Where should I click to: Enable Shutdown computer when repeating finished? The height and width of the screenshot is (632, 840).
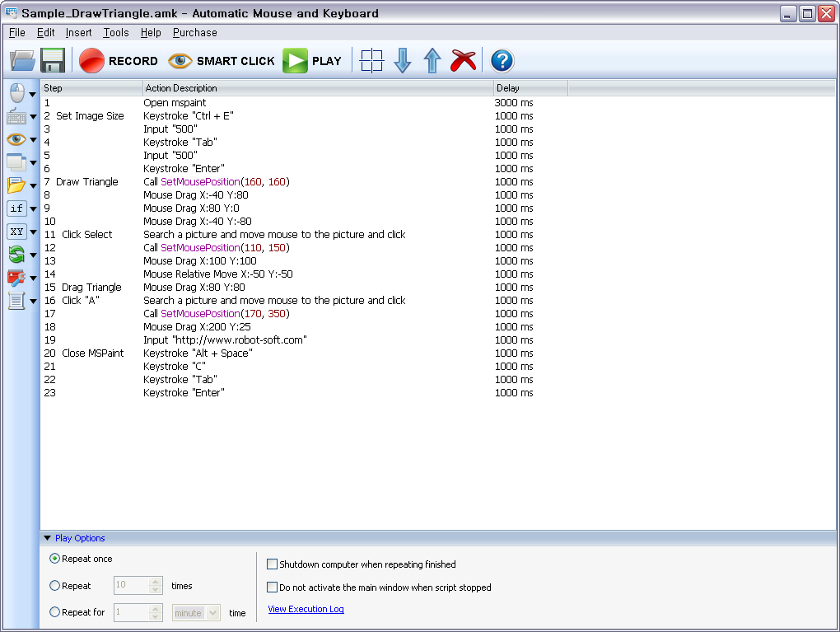tap(272, 564)
